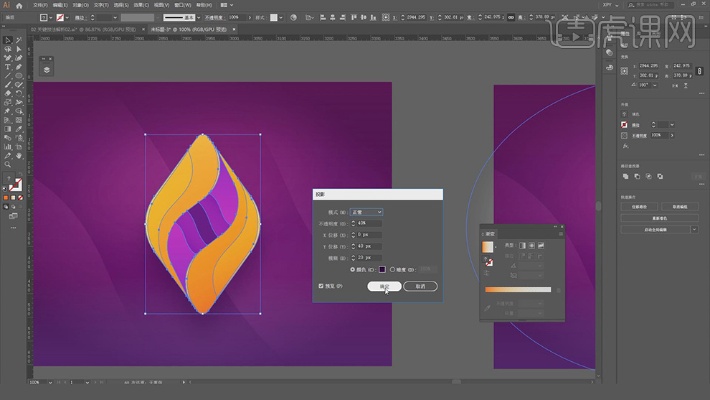
Task: Toggle constrain proportions link in Transform
Action: click(700, 71)
